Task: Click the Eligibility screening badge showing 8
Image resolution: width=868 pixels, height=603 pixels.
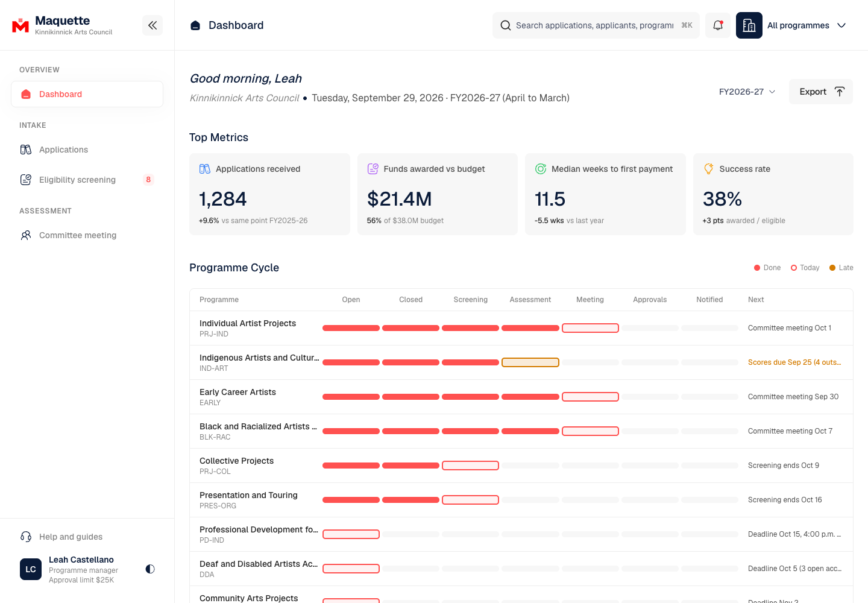Action: pyautogui.click(x=148, y=180)
